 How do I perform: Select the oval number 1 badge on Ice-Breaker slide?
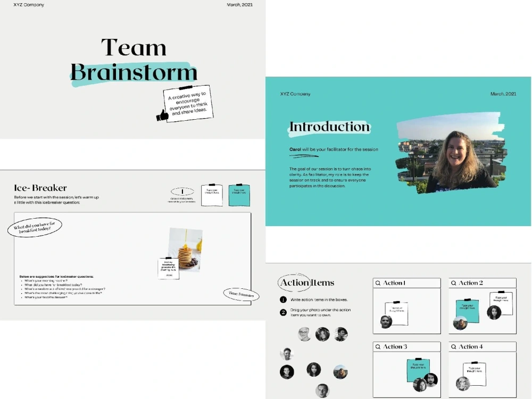click(182, 192)
